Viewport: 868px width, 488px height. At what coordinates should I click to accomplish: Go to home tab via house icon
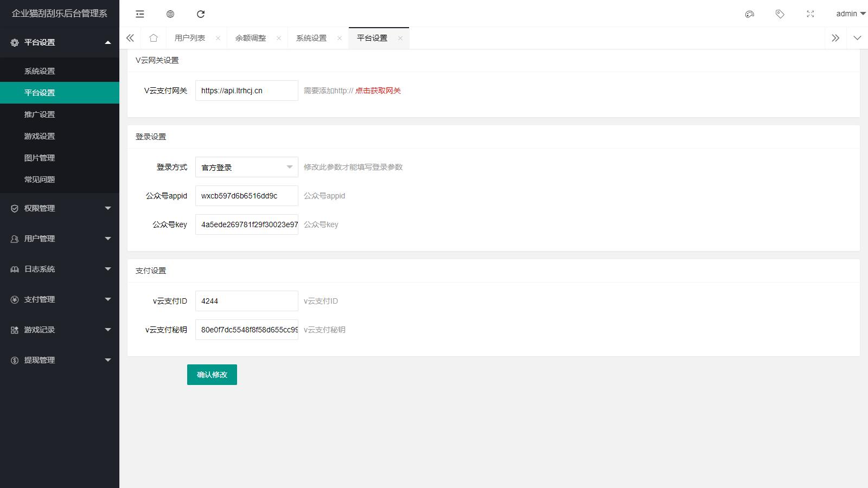(154, 38)
